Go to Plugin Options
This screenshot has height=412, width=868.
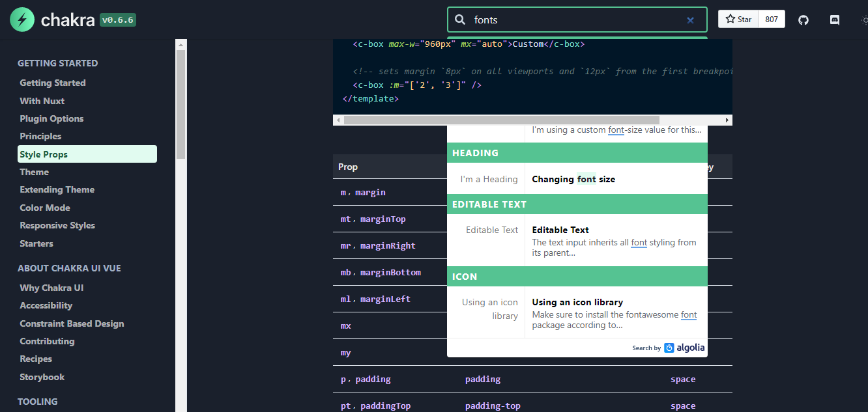click(x=51, y=118)
